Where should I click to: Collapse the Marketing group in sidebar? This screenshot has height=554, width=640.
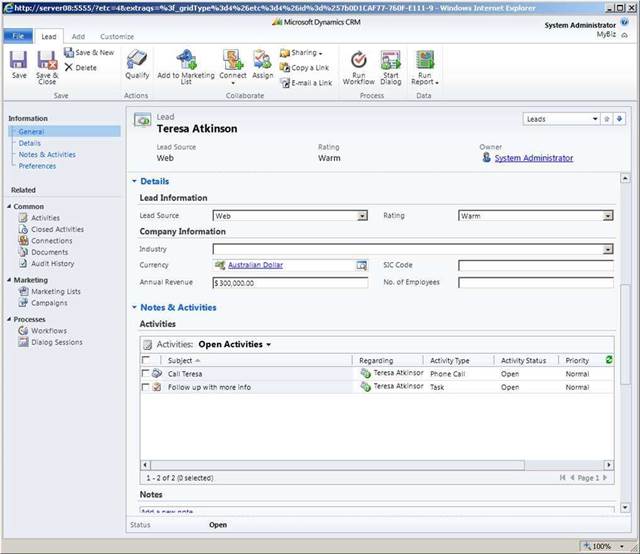pos(9,280)
